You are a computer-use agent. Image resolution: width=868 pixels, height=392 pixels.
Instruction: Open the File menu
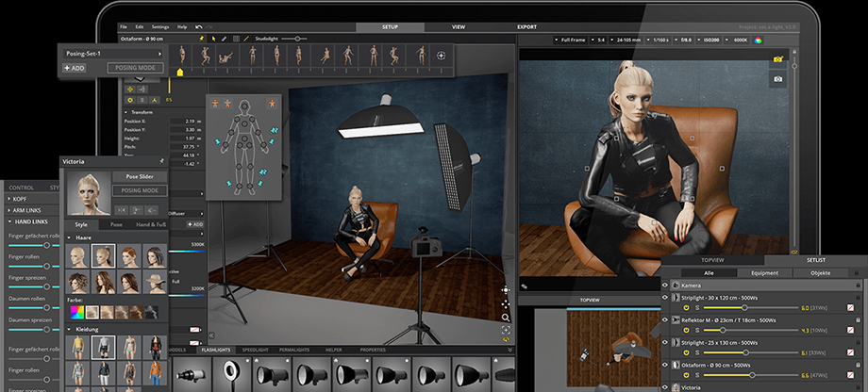124,27
